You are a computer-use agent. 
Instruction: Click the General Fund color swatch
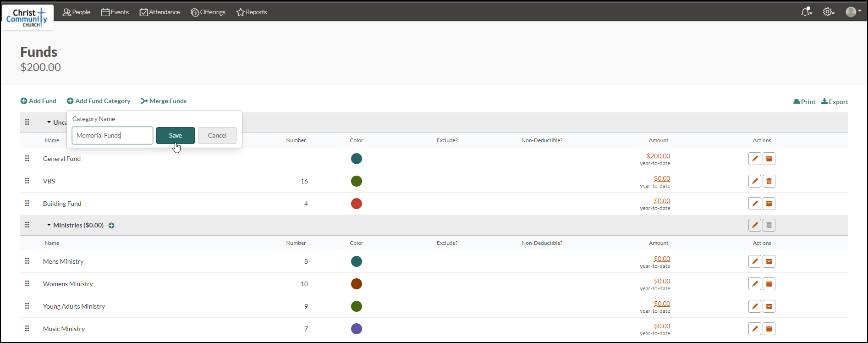tap(357, 159)
